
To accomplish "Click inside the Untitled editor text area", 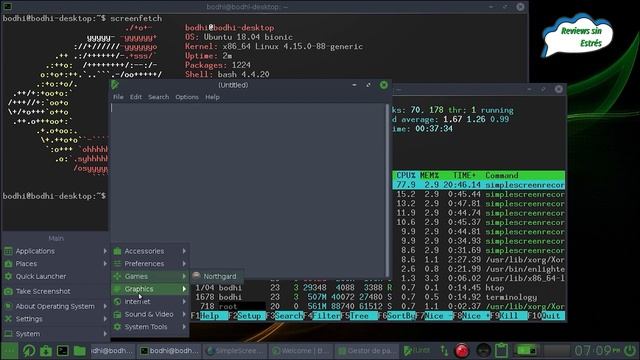I will 248,190.
